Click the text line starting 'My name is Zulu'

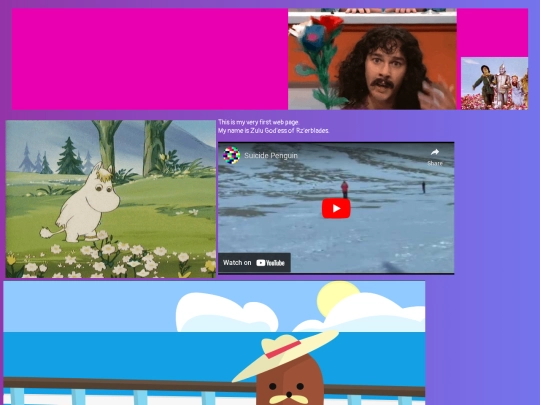(273, 131)
